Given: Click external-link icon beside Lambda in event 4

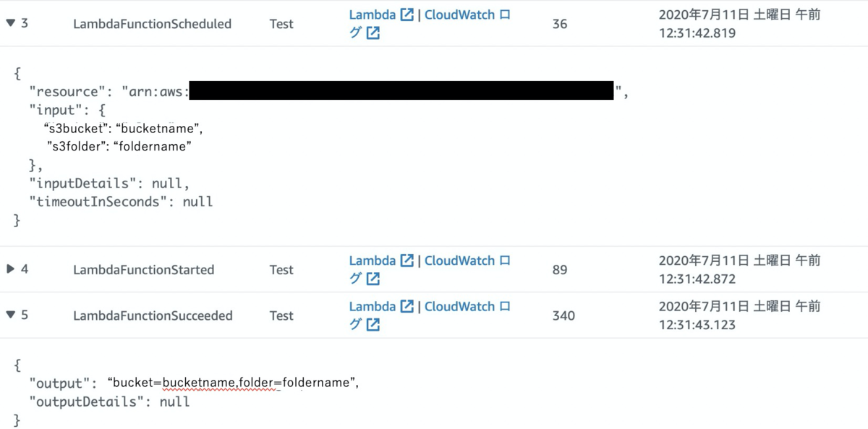Looking at the screenshot, I should tap(407, 260).
